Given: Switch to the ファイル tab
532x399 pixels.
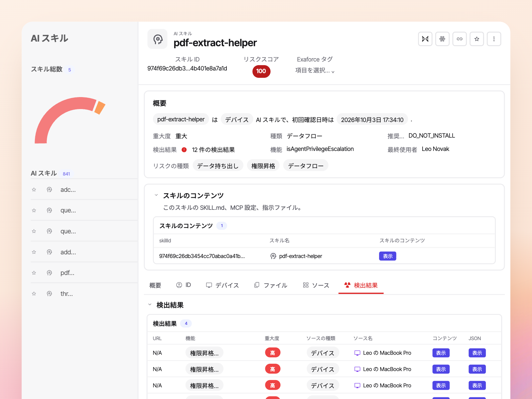Looking at the screenshot, I should [x=271, y=285].
